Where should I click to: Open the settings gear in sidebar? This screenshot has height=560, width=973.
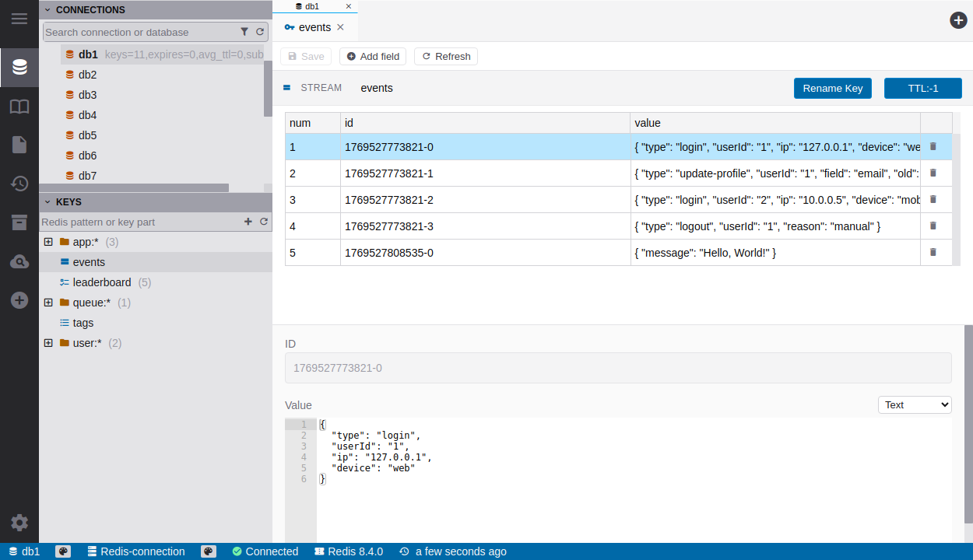pyautogui.click(x=19, y=523)
